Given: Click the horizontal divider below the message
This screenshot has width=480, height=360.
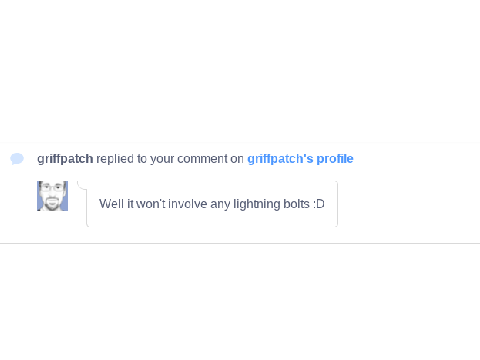Looking at the screenshot, I should (240, 243).
